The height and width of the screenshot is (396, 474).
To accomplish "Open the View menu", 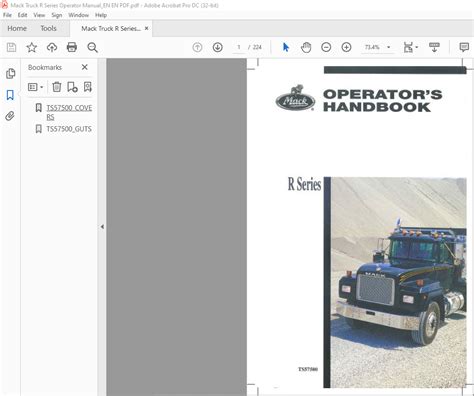I will tap(39, 15).
